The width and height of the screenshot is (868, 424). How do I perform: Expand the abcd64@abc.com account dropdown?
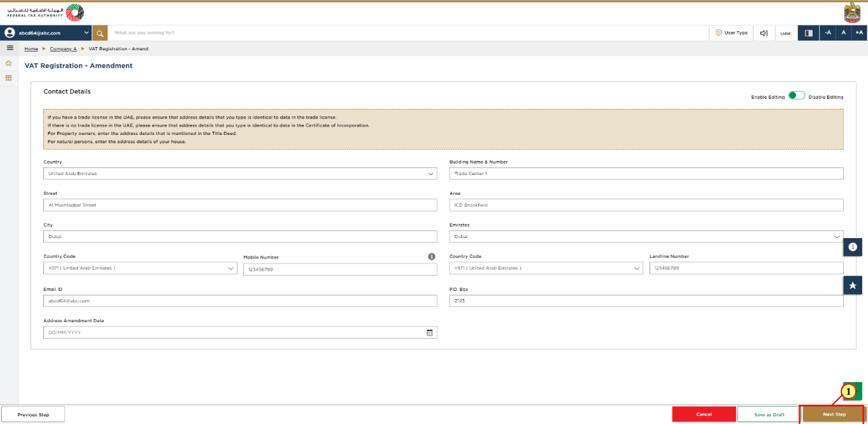click(46, 32)
